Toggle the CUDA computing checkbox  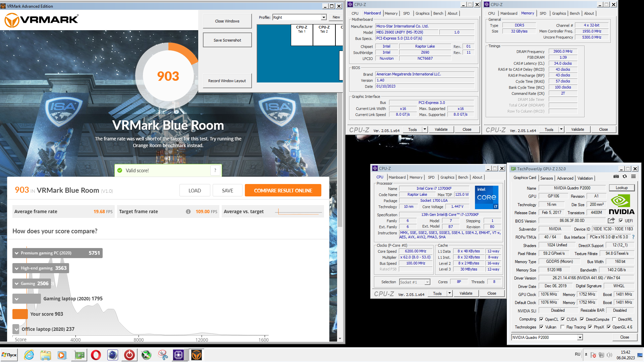coord(563,319)
